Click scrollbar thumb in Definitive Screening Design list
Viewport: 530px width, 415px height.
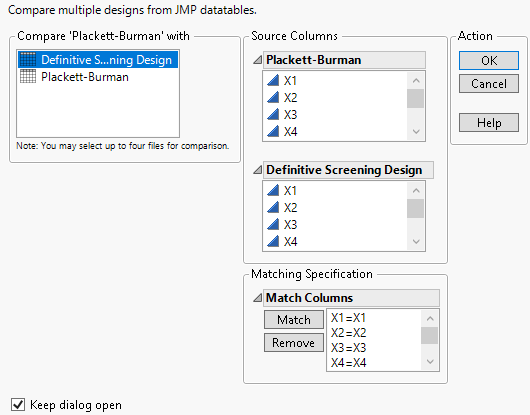416,209
